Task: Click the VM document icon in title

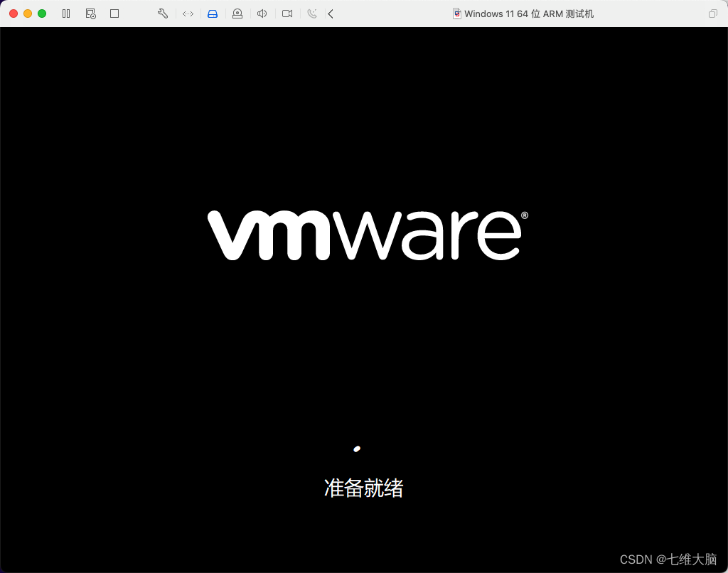Action: coord(457,14)
